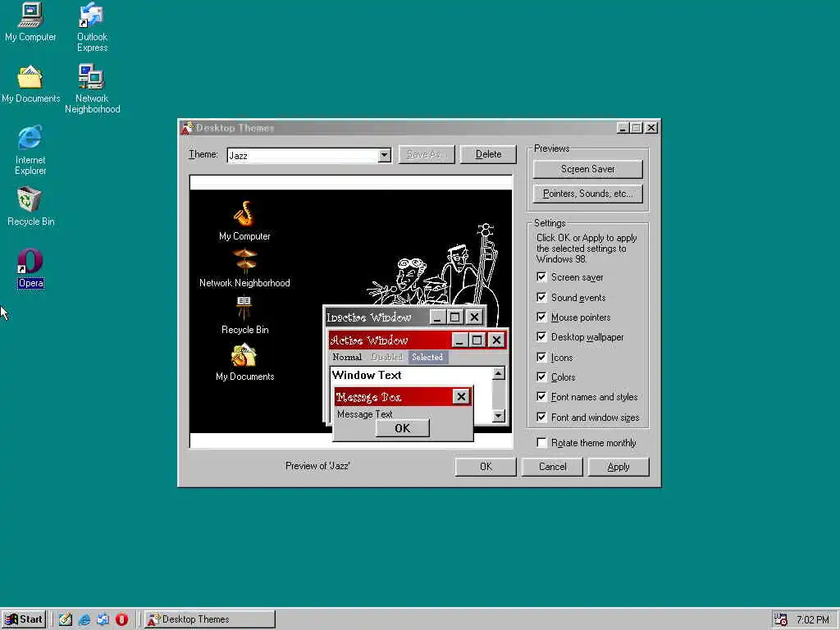Viewport: 840px width, 630px height.
Task: Launch Opera from quick launch bar
Action: tap(121, 619)
